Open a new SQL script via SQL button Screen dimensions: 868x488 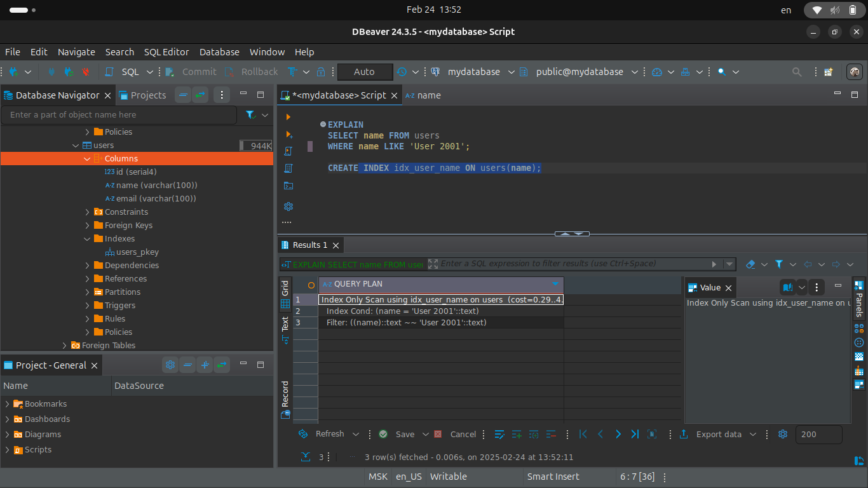tap(123, 72)
